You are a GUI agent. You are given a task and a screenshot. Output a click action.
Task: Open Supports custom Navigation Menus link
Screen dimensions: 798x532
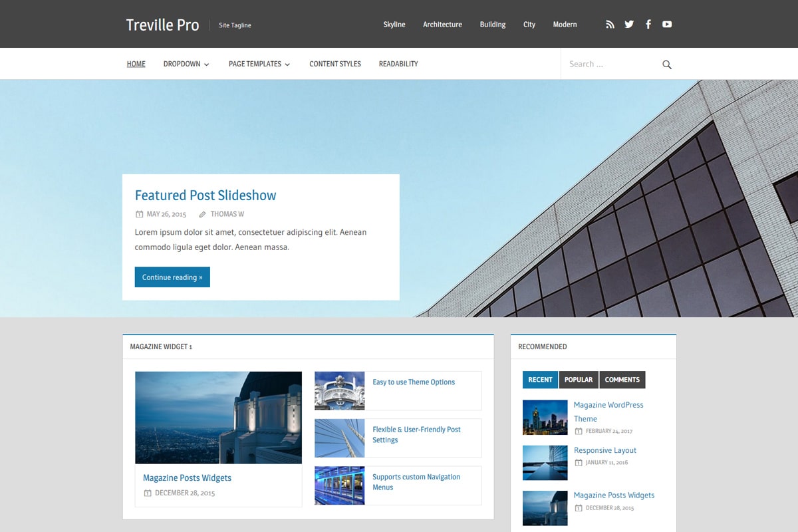(416, 482)
